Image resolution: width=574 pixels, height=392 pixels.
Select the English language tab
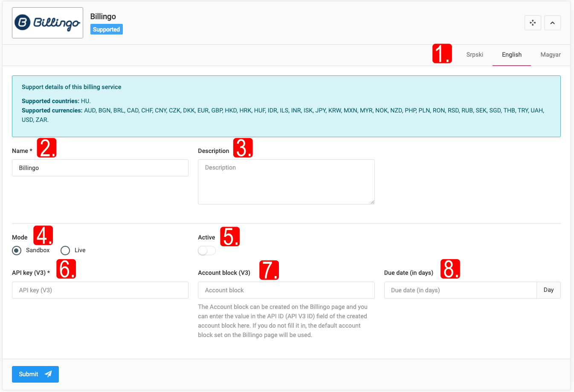tap(511, 55)
